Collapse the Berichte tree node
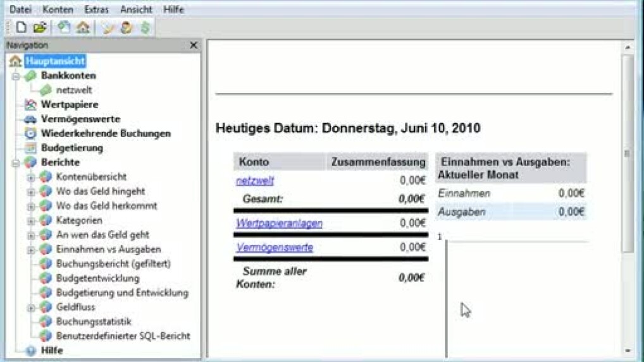 pyautogui.click(x=16, y=163)
